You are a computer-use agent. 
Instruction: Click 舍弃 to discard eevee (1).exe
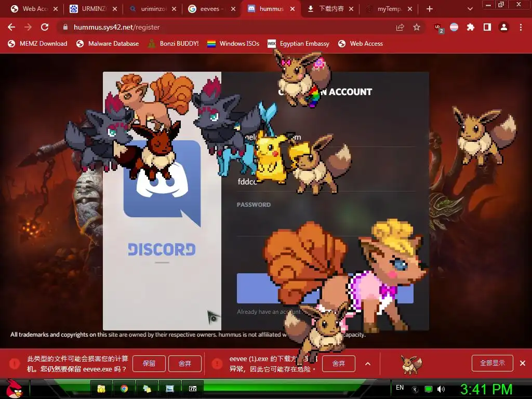pos(339,363)
